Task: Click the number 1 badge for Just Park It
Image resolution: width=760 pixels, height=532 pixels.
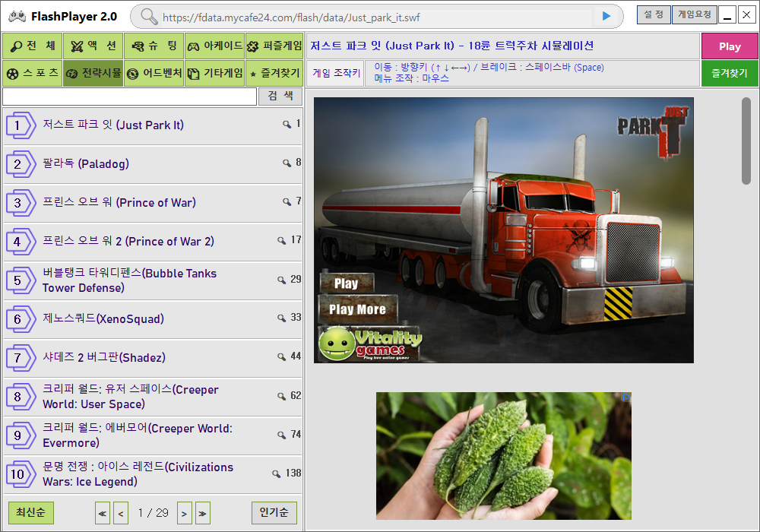Action: pos(21,125)
